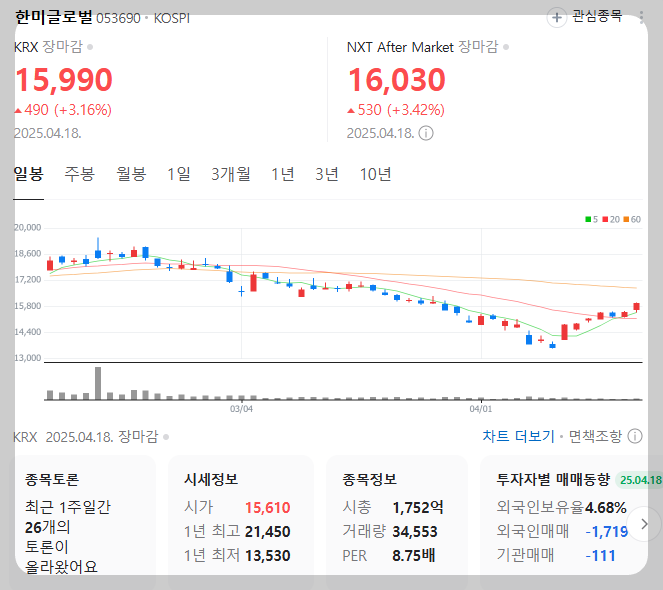
Task: Show the 10년 chart
Action: click(x=375, y=174)
